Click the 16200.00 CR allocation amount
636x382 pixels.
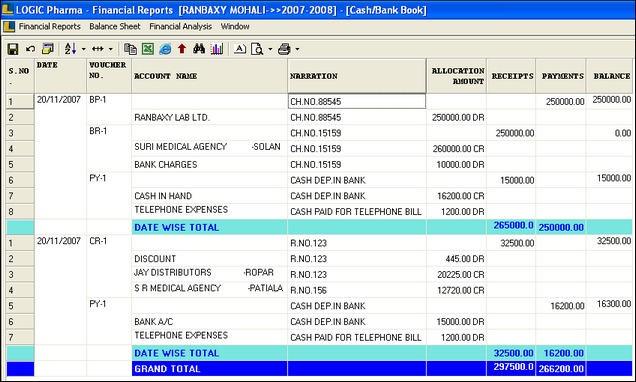461,196
